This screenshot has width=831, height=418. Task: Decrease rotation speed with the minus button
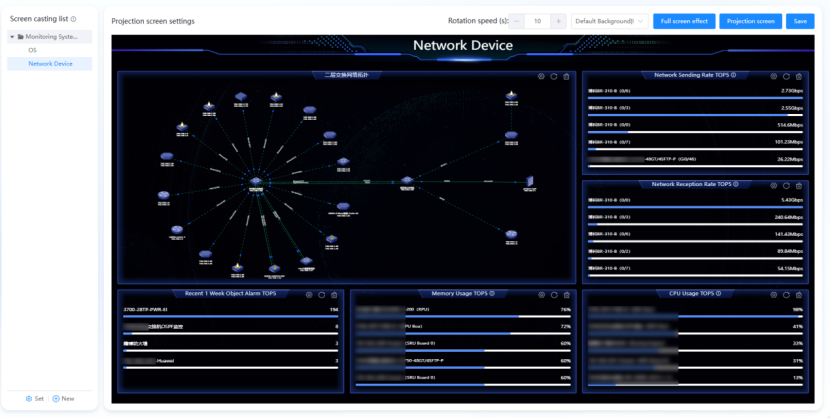pos(518,21)
